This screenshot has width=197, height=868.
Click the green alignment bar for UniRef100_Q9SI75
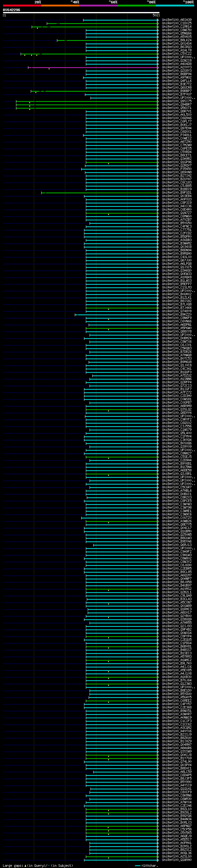[87, 101]
